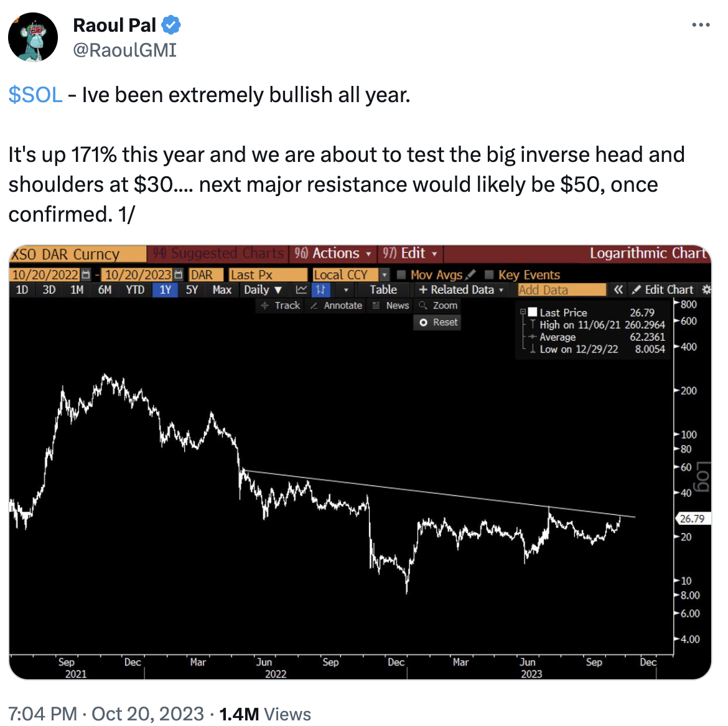
Task: Expand the Daily periodicity dropdown
Action: pos(263,290)
